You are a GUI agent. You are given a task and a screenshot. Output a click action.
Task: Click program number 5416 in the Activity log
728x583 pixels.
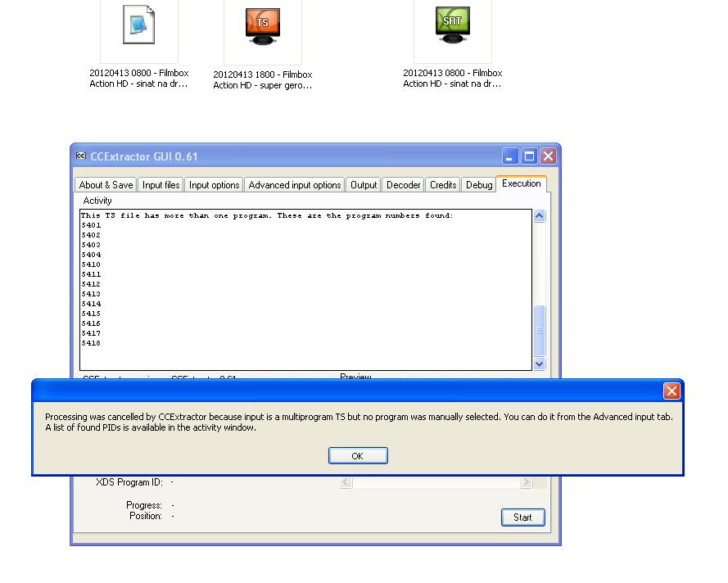pos(91,323)
